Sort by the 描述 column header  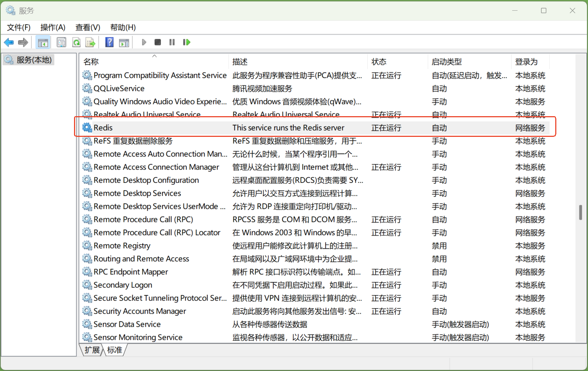pos(298,62)
